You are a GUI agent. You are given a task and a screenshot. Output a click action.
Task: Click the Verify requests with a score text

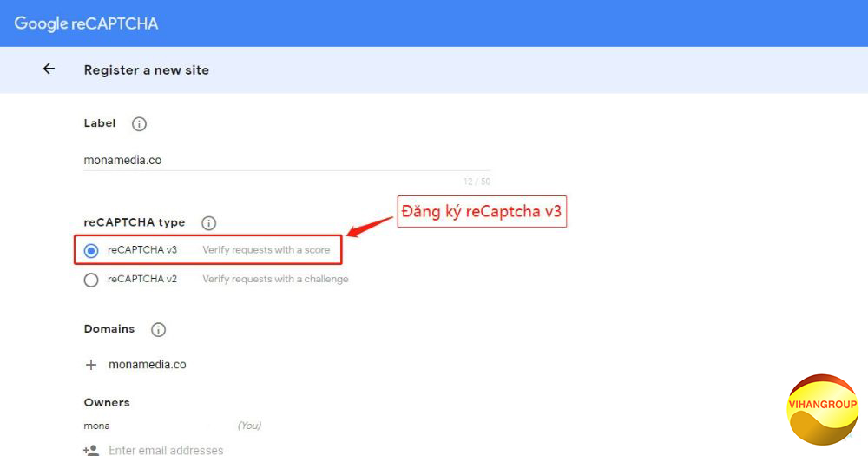point(266,250)
